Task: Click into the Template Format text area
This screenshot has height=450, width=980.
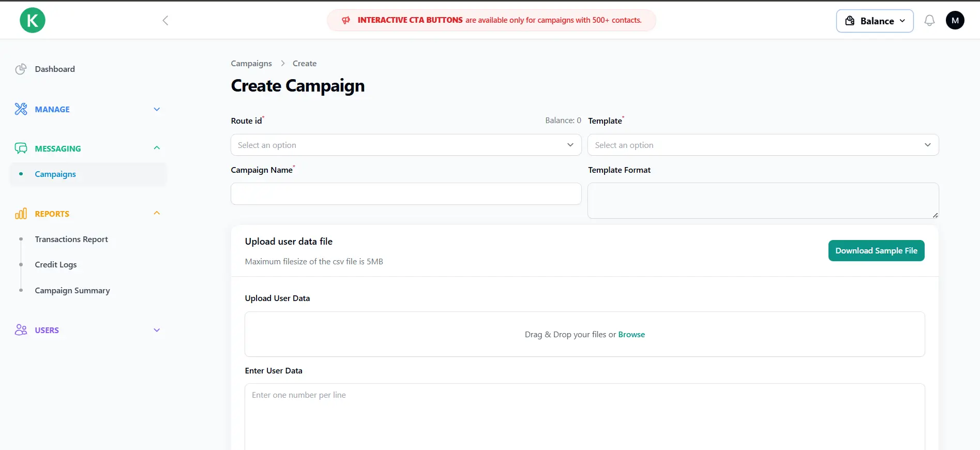Action: tap(763, 201)
